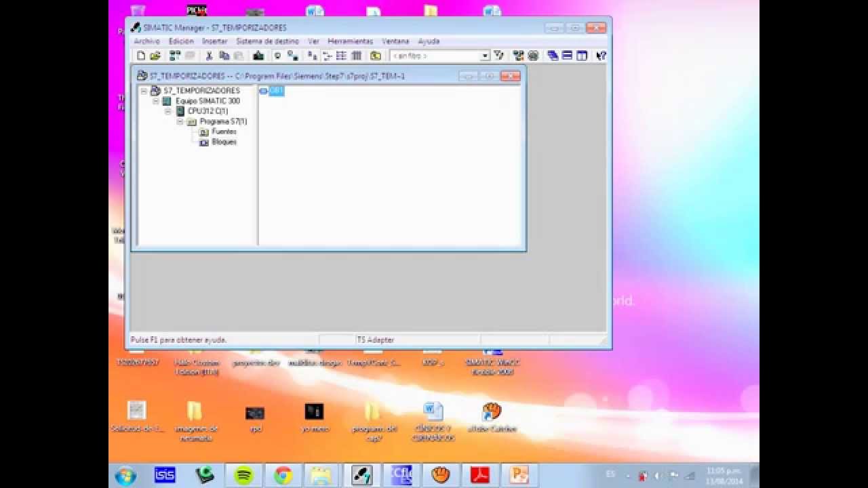Click the Cascade windows icon
Viewport: 868px width, 488px height.
click(553, 56)
